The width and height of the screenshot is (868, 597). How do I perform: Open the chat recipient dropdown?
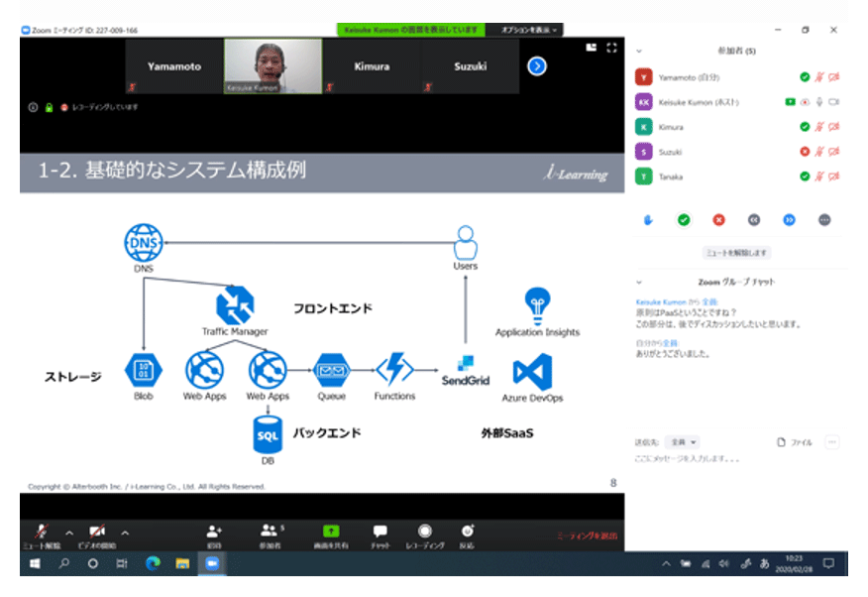click(x=684, y=442)
